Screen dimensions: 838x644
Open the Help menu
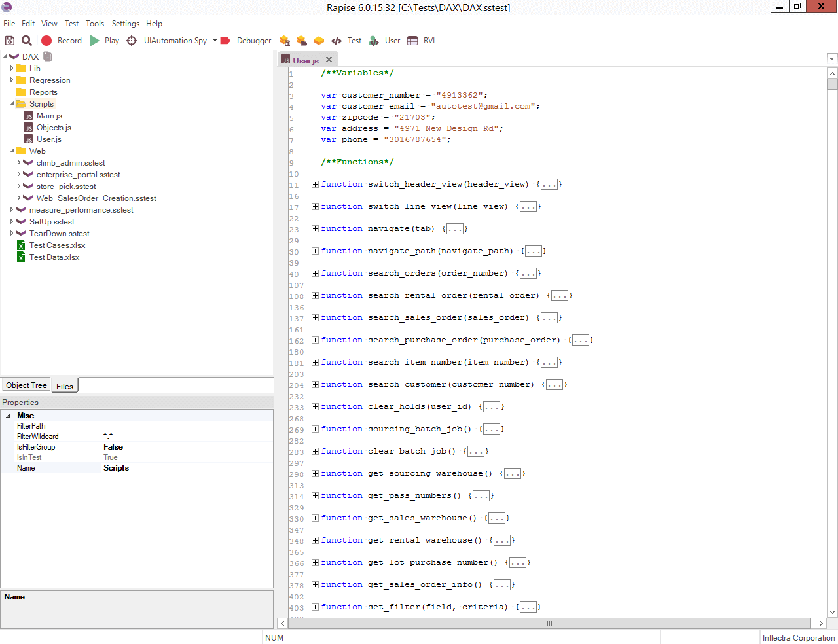click(155, 24)
